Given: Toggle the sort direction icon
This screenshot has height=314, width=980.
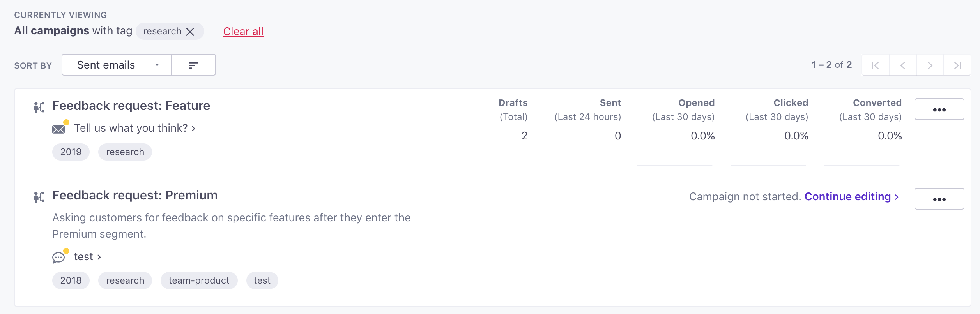Looking at the screenshot, I should click(193, 65).
